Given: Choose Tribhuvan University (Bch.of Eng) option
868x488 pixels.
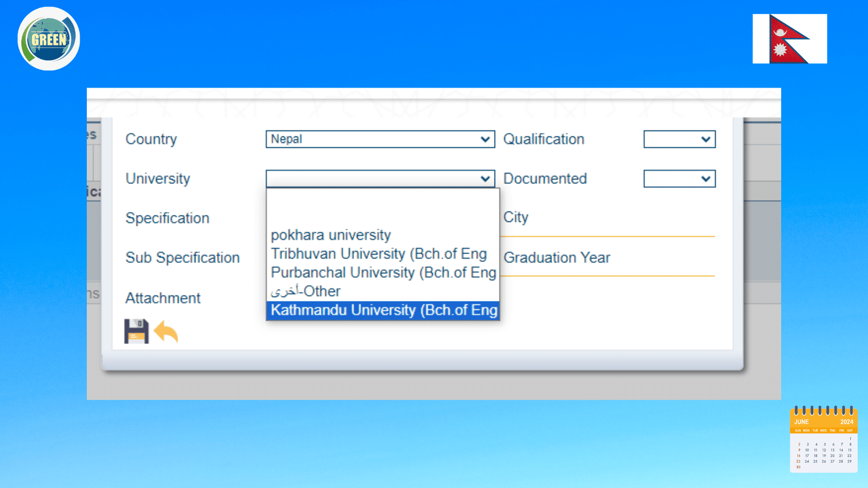Looking at the screenshot, I should 379,254.
